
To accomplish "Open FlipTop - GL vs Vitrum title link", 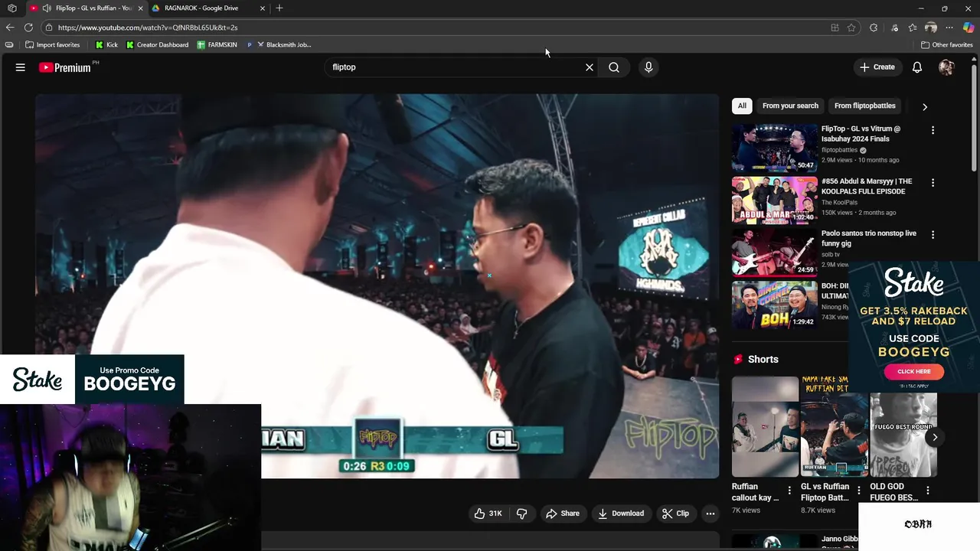I will (861, 134).
